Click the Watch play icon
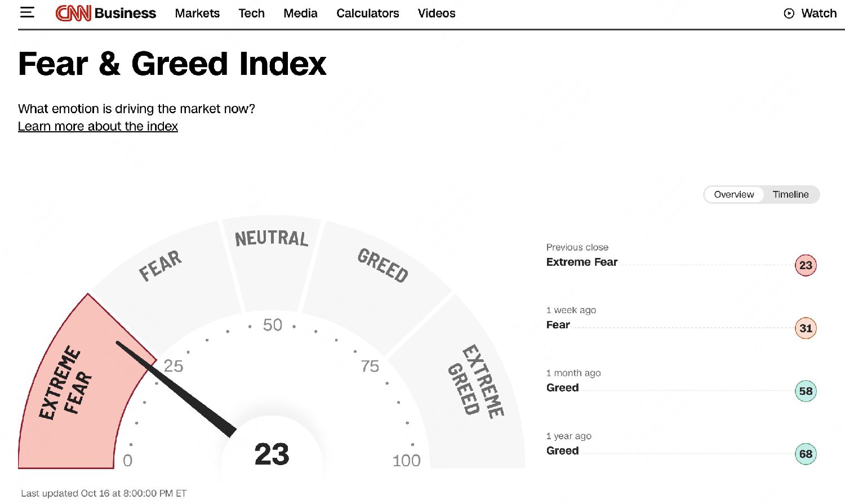 (x=789, y=14)
